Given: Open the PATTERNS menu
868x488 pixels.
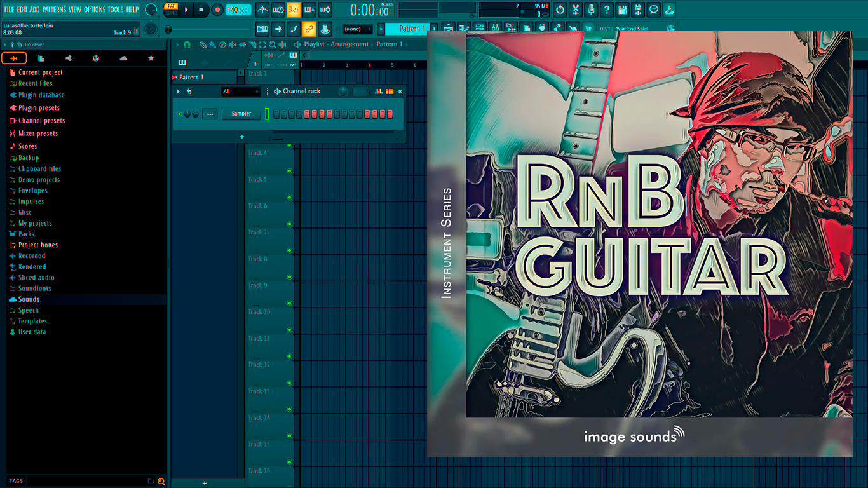Looking at the screenshot, I should tap(54, 10).
